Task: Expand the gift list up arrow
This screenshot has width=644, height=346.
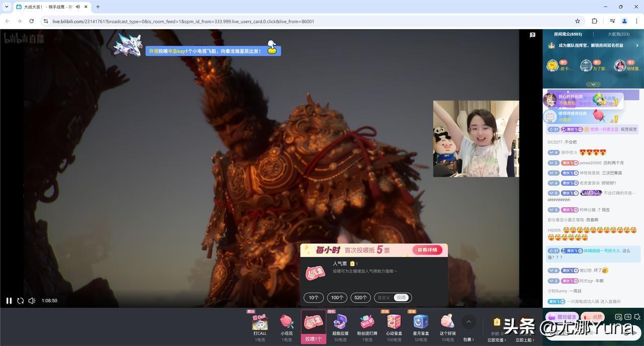Action: point(468,322)
